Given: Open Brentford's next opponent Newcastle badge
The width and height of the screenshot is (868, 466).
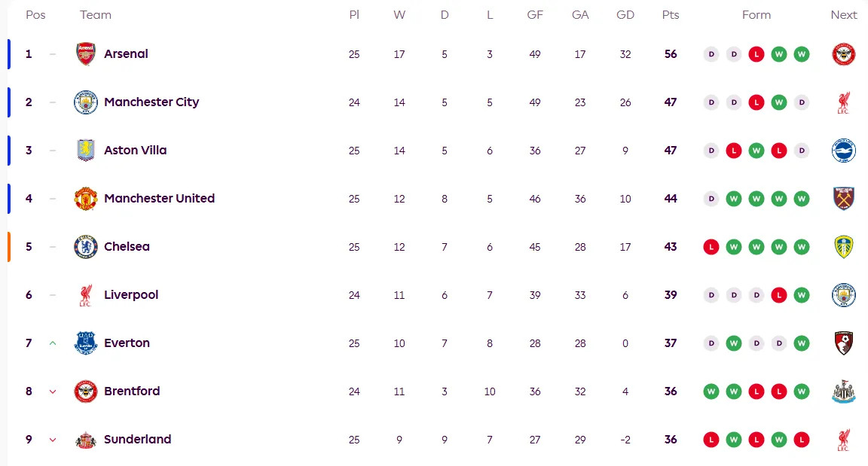Looking at the screenshot, I should coord(843,391).
